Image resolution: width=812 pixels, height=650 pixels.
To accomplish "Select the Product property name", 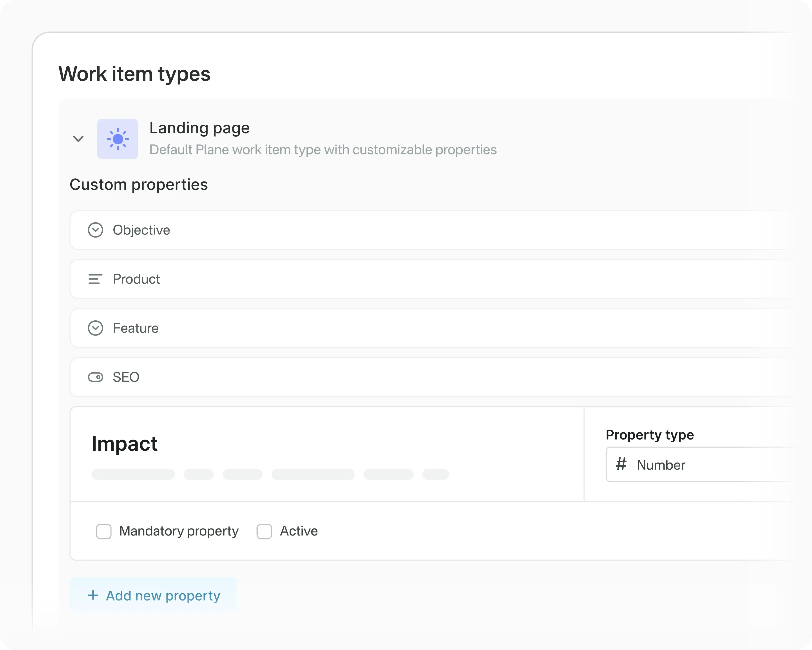I will (x=136, y=279).
